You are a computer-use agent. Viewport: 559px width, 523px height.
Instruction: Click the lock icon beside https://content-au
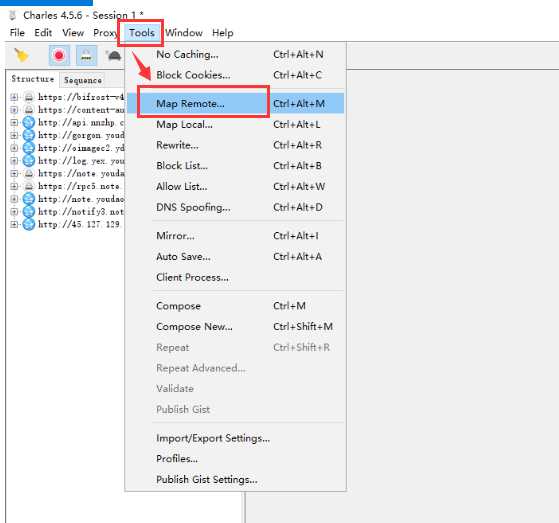pos(29,110)
